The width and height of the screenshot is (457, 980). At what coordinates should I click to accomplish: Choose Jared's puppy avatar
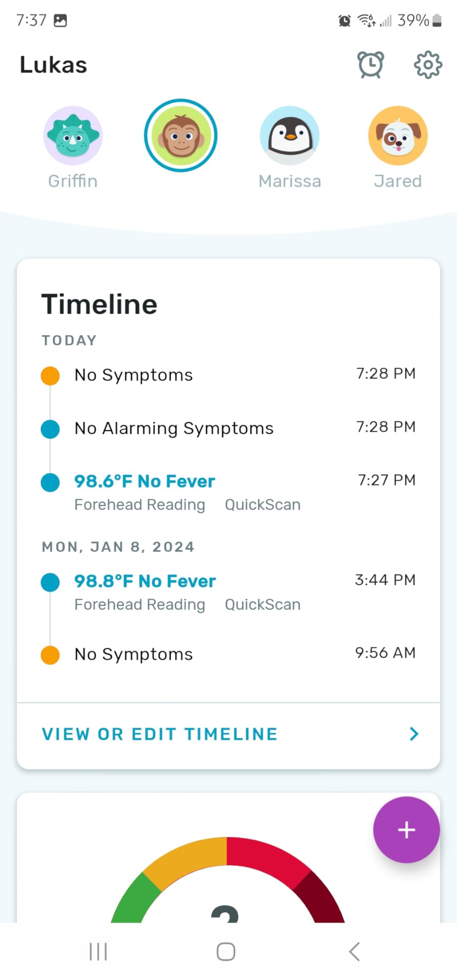[398, 135]
